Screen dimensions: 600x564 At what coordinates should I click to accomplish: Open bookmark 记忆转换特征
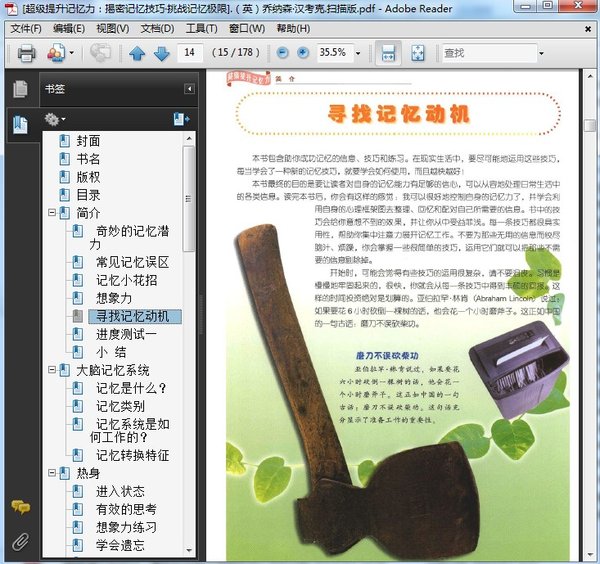pos(132,455)
